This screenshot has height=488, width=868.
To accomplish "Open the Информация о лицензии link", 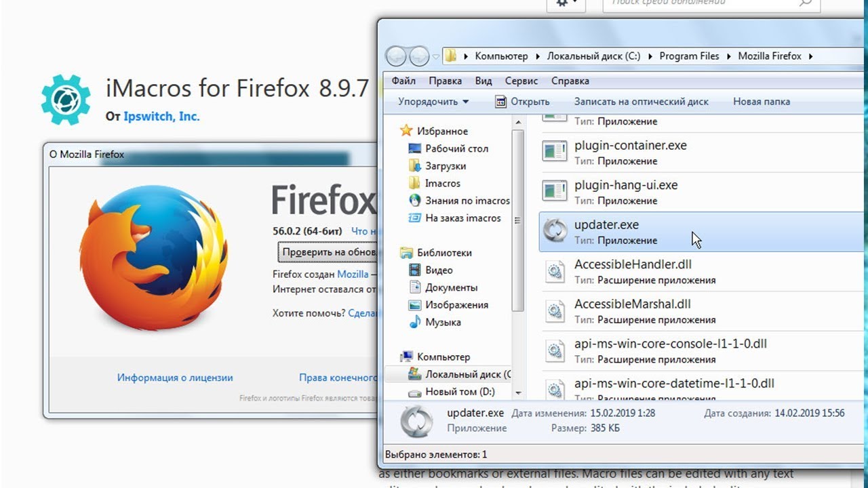I will (x=175, y=378).
